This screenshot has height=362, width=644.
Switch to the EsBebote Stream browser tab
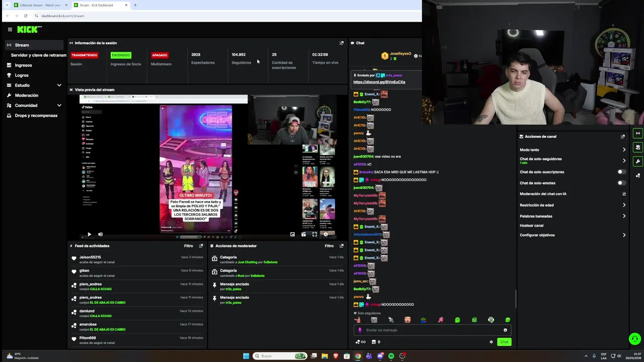(x=40, y=5)
